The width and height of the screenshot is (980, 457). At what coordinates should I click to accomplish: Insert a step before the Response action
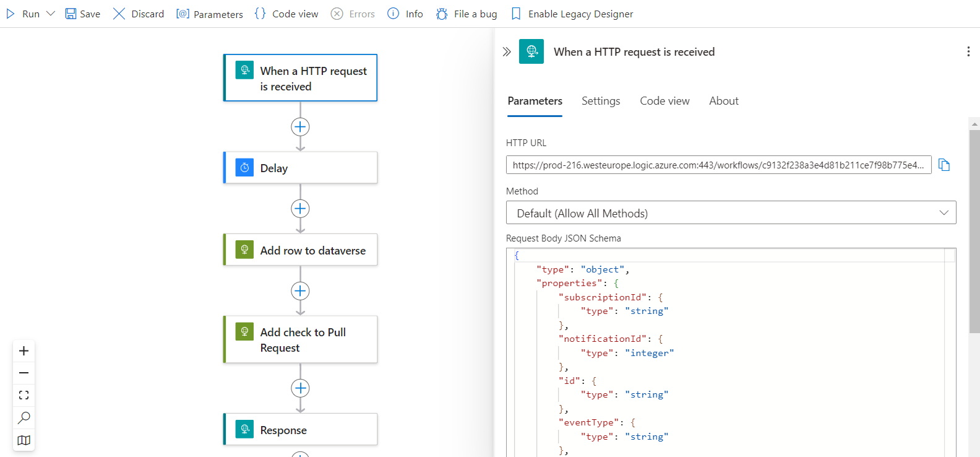[x=300, y=388]
